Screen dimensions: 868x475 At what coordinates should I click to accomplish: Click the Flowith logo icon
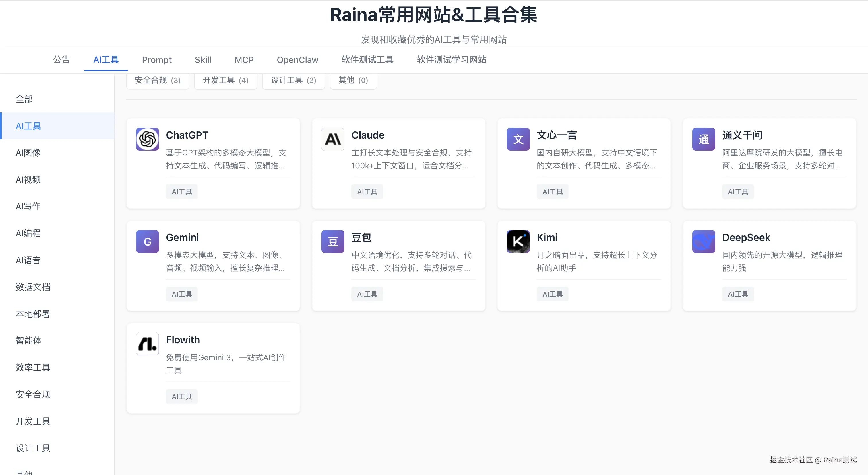tap(147, 344)
